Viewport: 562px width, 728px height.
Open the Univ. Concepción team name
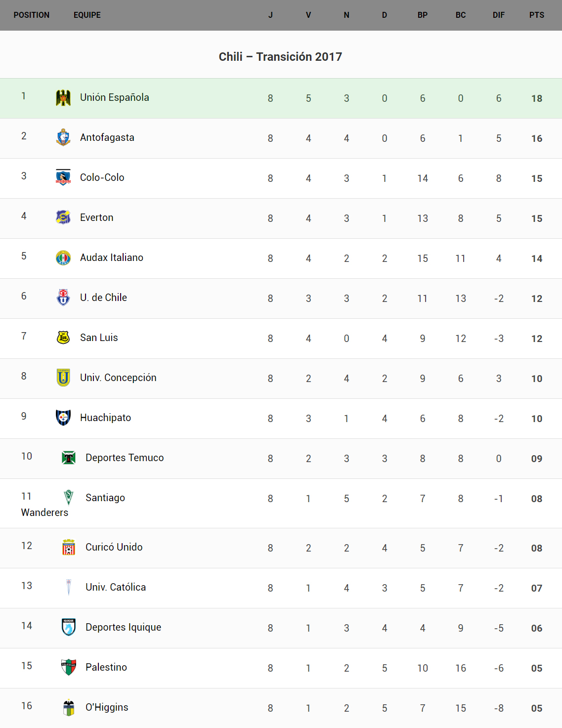coord(118,378)
